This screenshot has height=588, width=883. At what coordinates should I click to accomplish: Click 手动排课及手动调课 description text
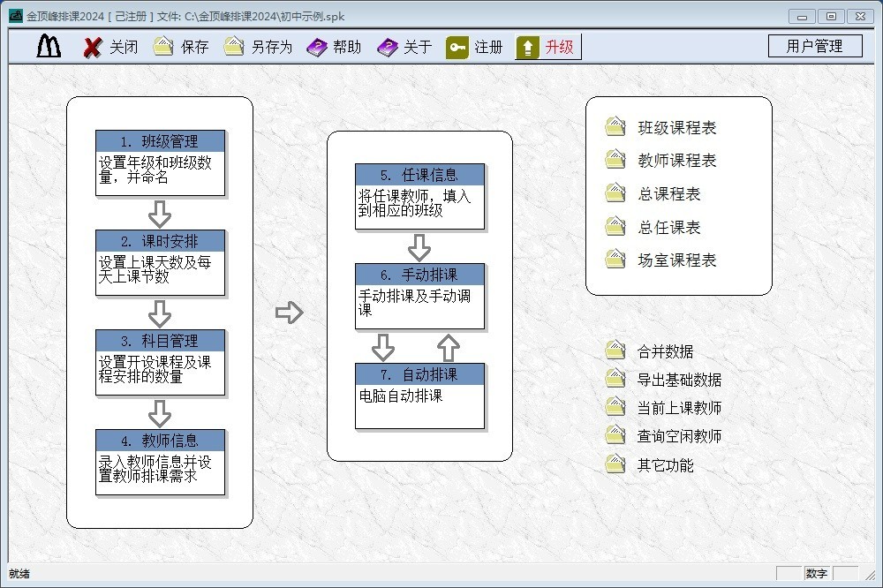[x=414, y=303]
